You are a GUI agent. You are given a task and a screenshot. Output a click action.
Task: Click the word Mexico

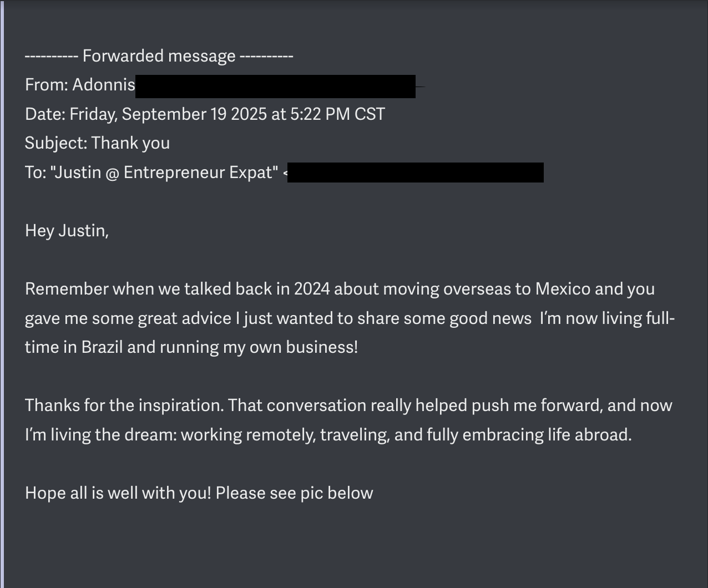(x=563, y=289)
